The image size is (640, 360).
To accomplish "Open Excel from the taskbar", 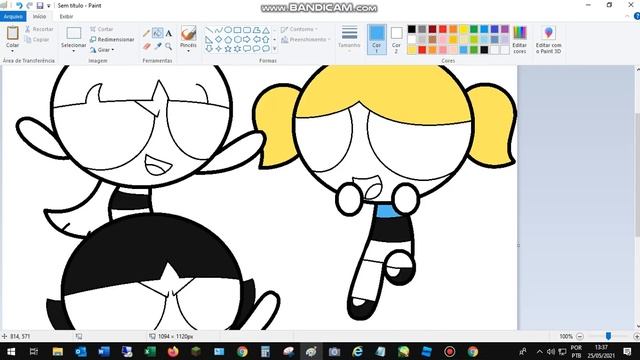I will pyautogui.click(x=150, y=351).
